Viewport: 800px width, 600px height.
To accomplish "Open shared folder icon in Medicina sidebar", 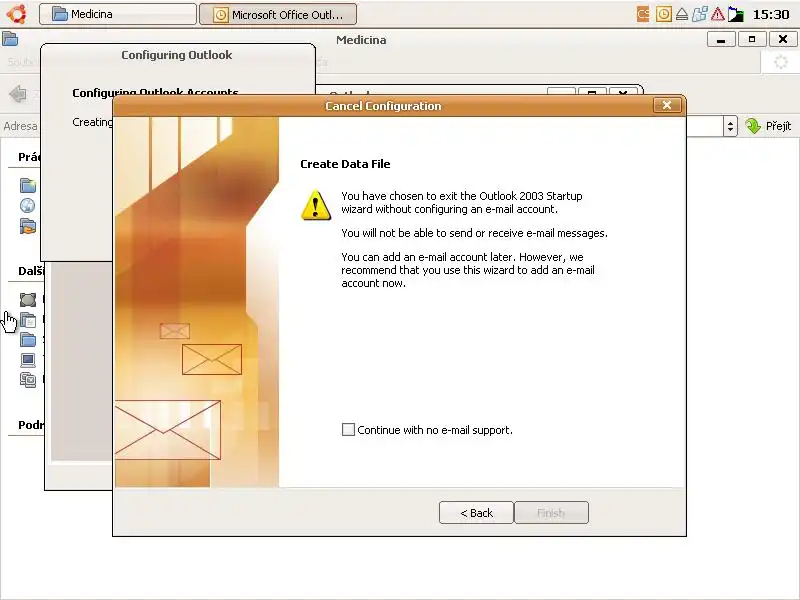I will click(x=28, y=226).
